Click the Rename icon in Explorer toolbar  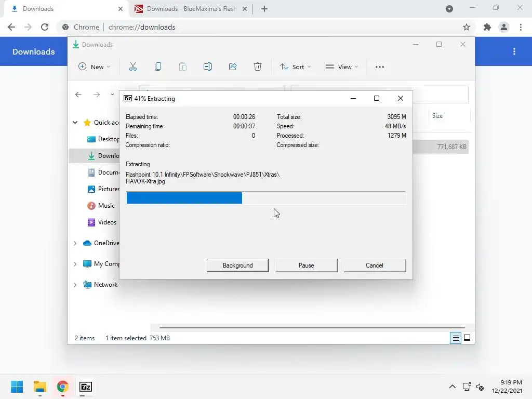pos(208,67)
